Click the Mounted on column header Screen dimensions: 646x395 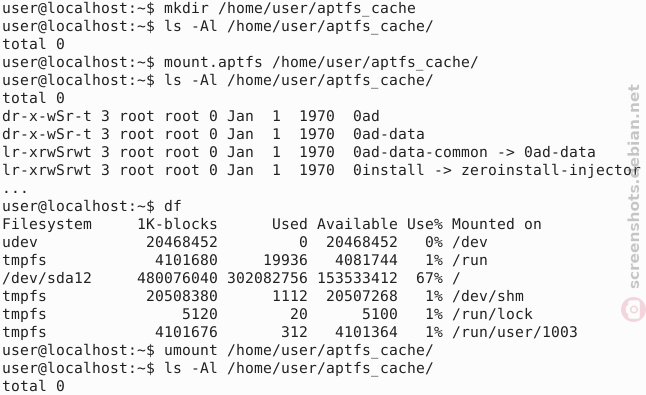coord(496,224)
